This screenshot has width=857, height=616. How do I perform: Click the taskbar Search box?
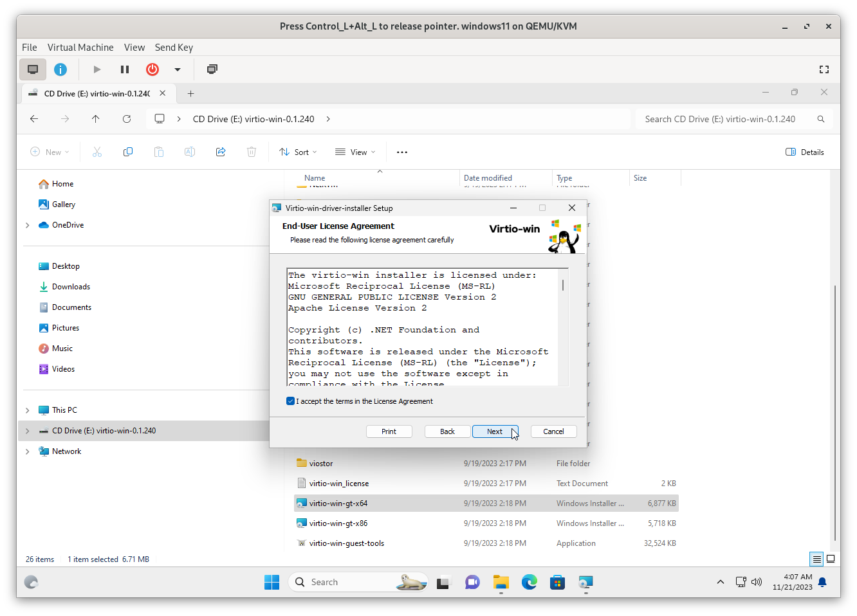pos(358,583)
